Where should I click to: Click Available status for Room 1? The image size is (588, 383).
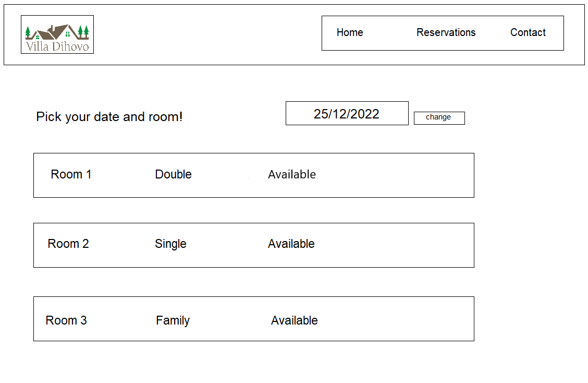(292, 174)
